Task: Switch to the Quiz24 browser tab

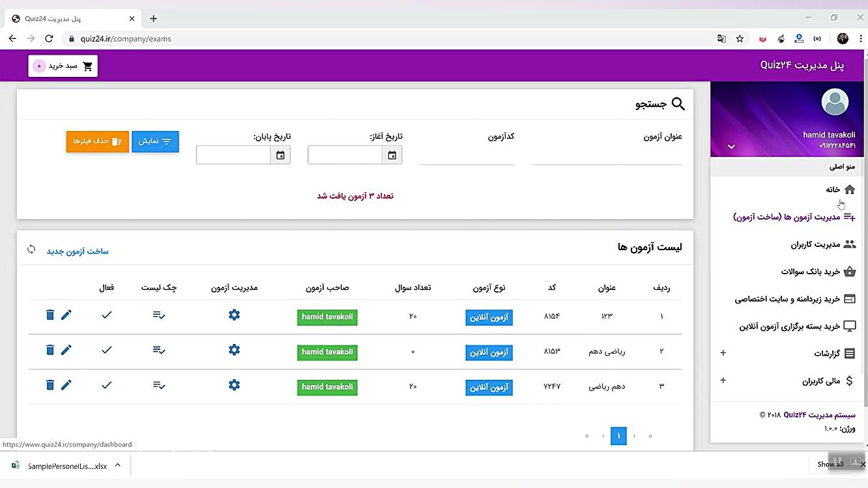Action: click(x=65, y=18)
